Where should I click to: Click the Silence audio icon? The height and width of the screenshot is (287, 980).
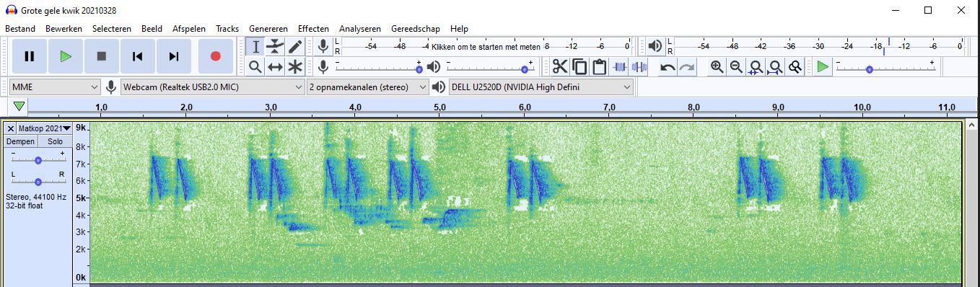click(639, 67)
